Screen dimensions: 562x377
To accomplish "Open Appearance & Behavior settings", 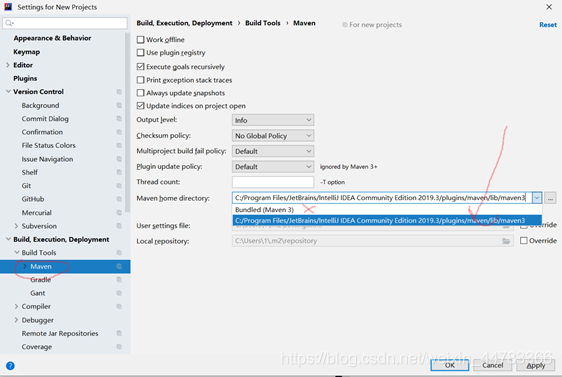I will pyautogui.click(x=52, y=38).
